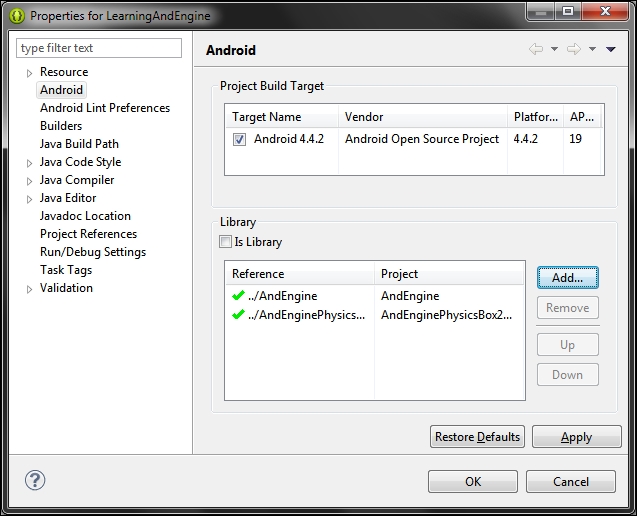Close the Properties dialog window
637x516 pixels.
(604, 11)
